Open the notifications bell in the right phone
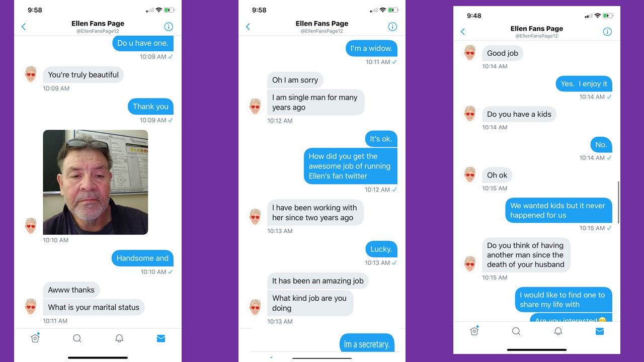The width and height of the screenshot is (644, 362). pyautogui.click(x=558, y=331)
